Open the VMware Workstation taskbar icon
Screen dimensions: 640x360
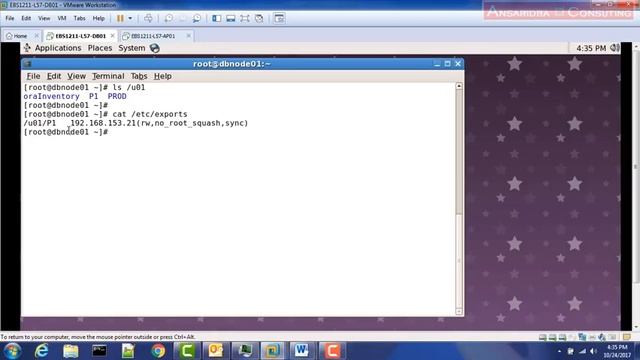coord(273,351)
